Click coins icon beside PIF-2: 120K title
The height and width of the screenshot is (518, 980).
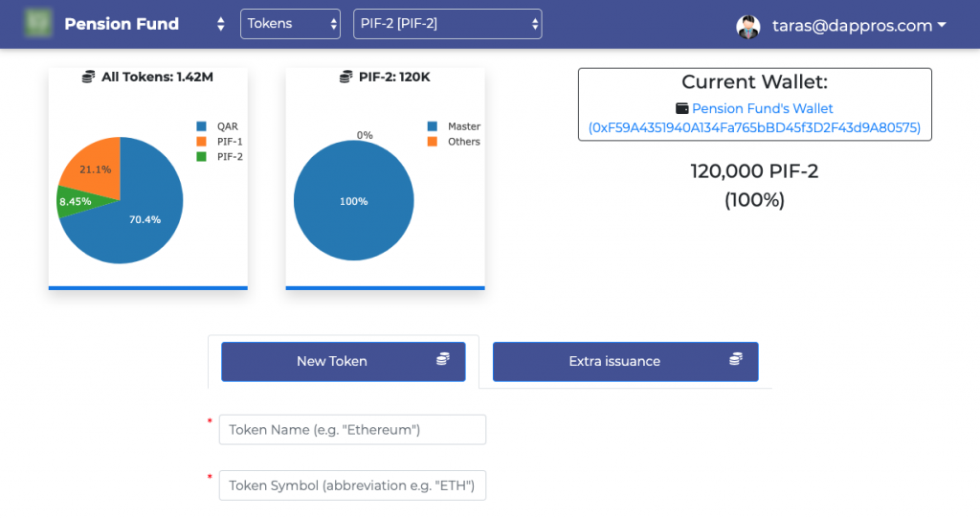(346, 77)
